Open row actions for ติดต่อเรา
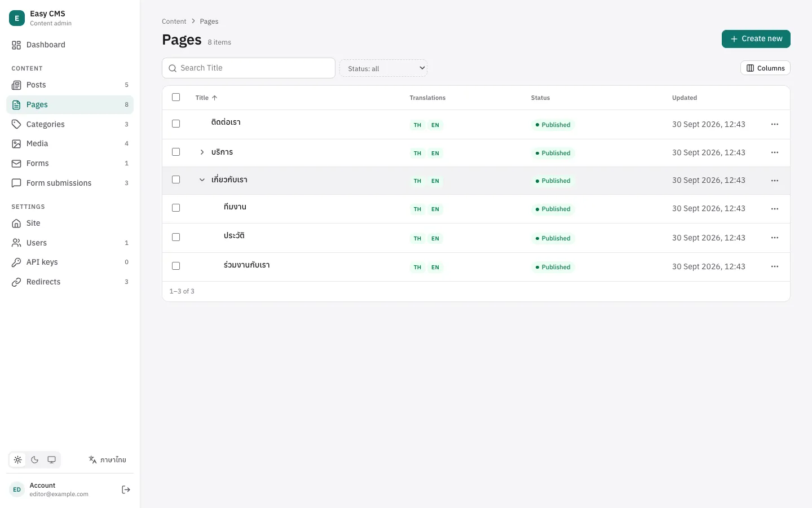 click(x=775, y=124)
